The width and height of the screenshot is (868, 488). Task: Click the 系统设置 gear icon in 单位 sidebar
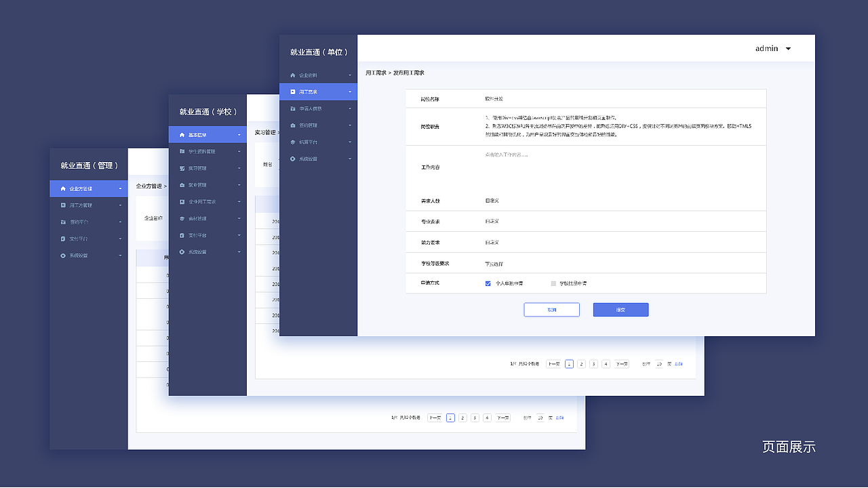pyautogui.click(x=292, y=159)
